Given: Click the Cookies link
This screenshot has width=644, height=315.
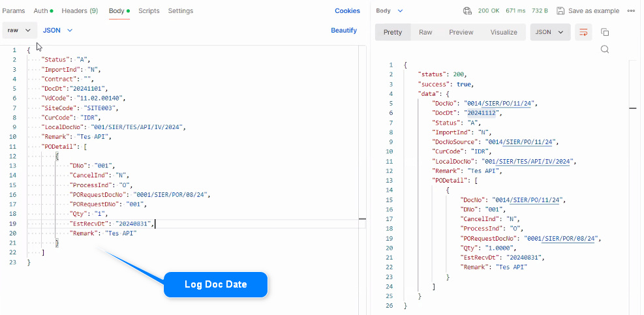Looking at the screenshot, I should coord(347,11).
